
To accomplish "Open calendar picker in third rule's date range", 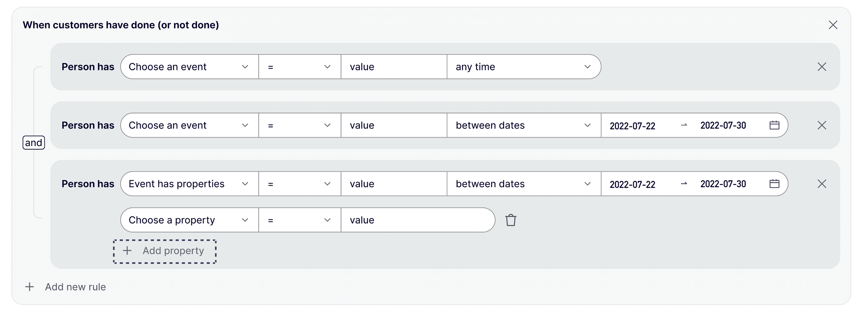I will click(774, 184).
